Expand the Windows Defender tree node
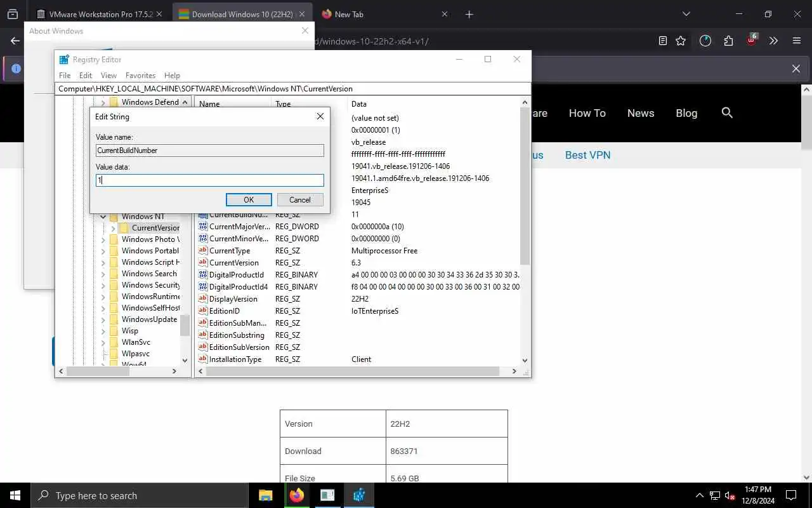The width and height of the screenshot is (812, 508). 103,102
